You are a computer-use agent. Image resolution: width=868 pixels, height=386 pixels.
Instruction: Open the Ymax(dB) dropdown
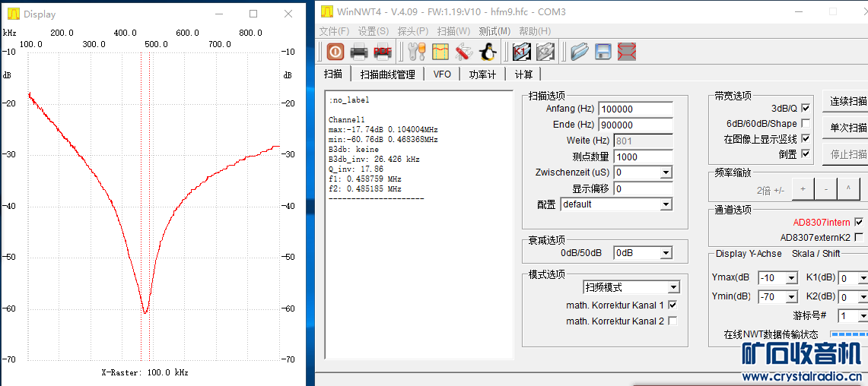(791, 277)
